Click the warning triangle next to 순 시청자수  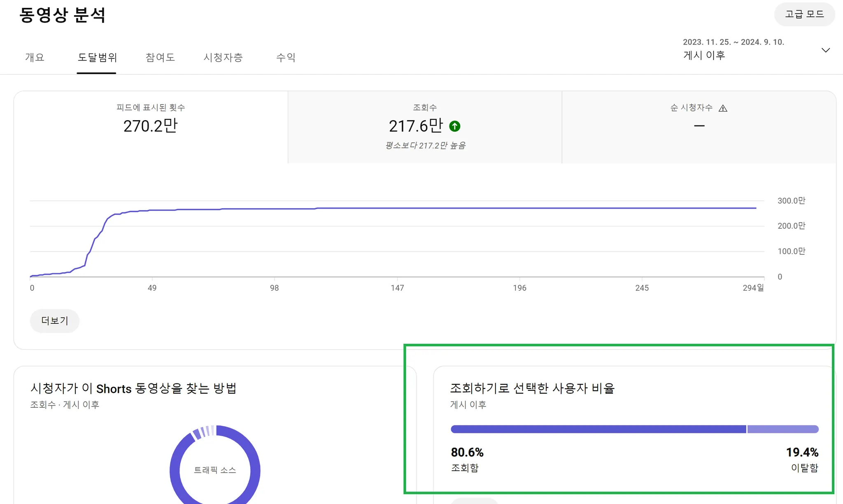click(x=723, y=108)
